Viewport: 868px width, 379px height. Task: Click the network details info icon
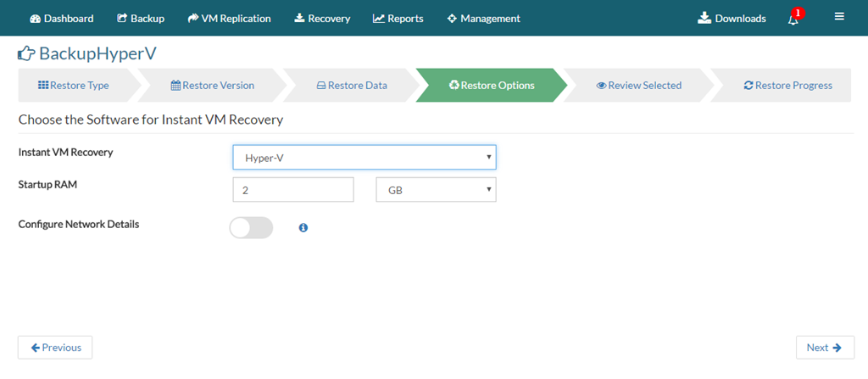coord(303,228)
